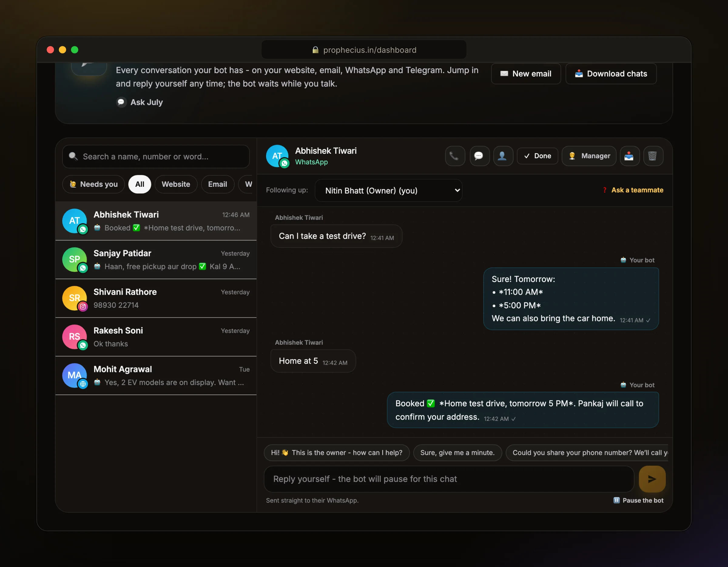Toggle the Needs you filter
Image resolution: width=728 pixels, height=567 pixels.
tap(93, 184)
